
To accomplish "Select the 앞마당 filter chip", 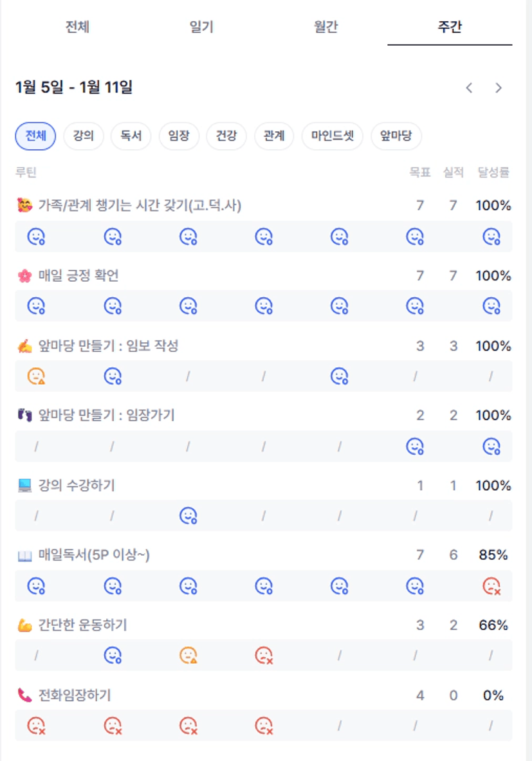I will (x=396, y=136).
